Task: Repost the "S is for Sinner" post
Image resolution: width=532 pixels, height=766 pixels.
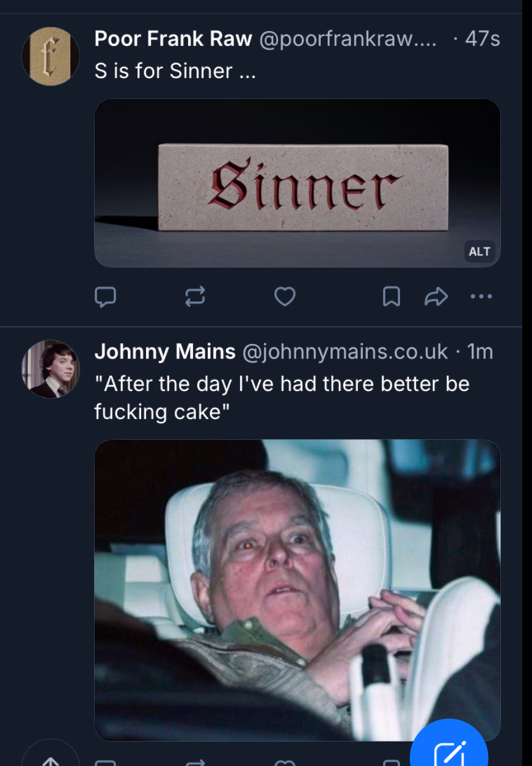Action: tap(195, 297)
